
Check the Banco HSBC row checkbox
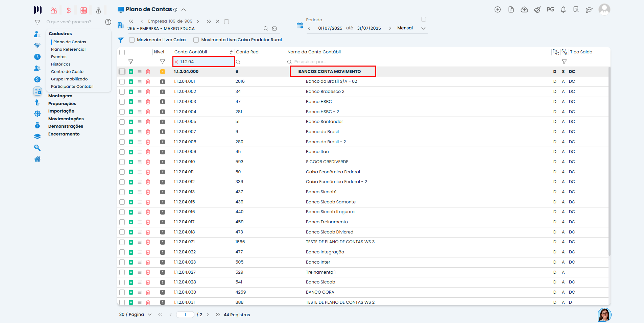pos(122,102)
